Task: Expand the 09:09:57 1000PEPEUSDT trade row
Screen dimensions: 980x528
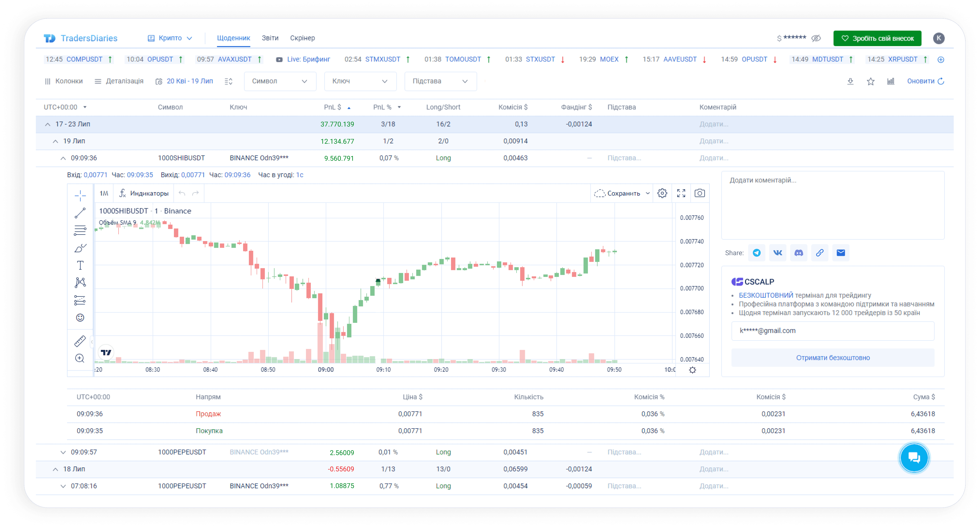Action: point(63,452)
